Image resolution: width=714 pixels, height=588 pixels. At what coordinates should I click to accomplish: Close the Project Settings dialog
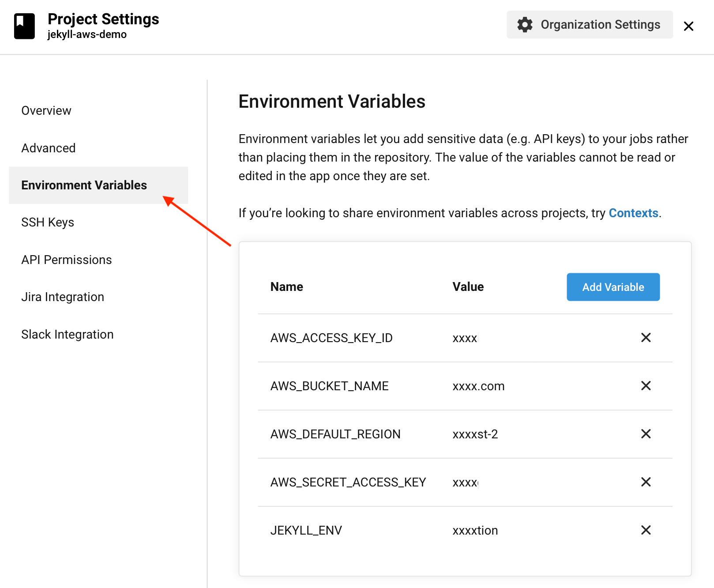pyautogui.click(x=688, y=26)
